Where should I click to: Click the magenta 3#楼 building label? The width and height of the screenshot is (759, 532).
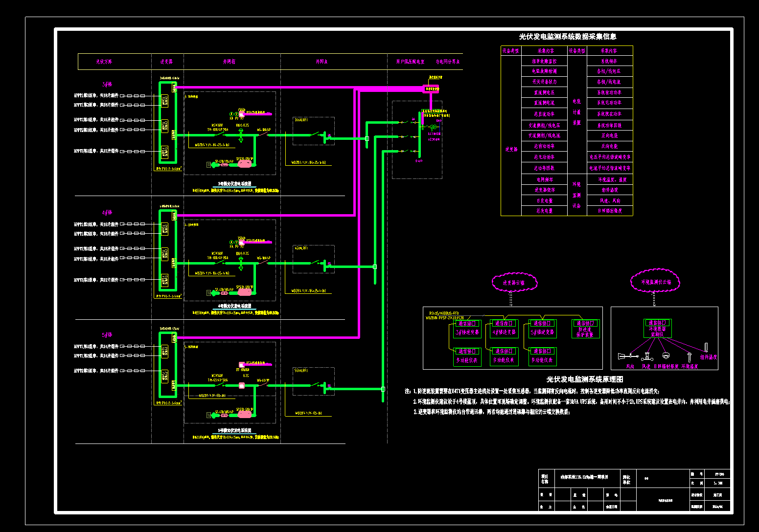(x=107, y=84)
